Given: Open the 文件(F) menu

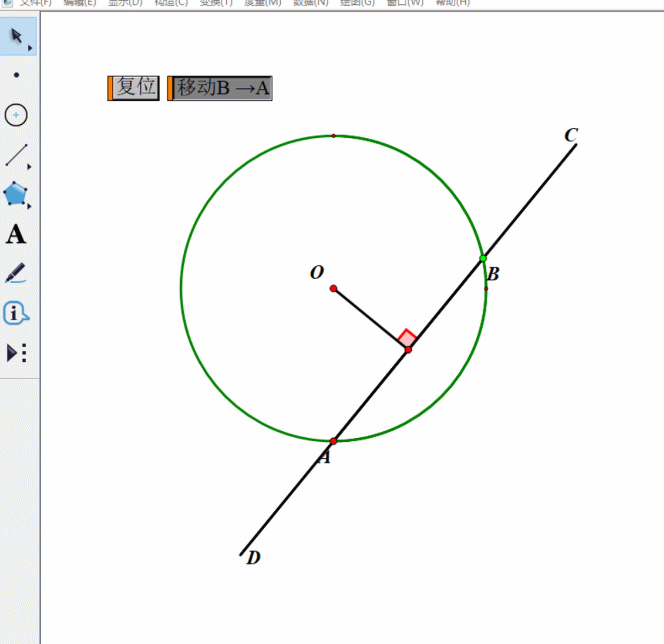Looking at the screenshot, I should [35, 3].
